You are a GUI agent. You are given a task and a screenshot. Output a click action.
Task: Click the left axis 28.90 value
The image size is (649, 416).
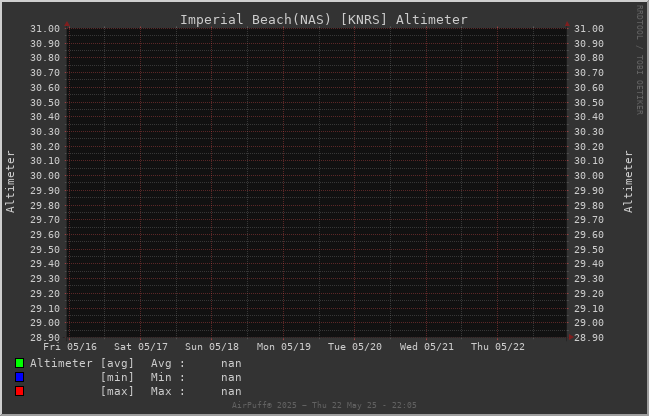45,337
